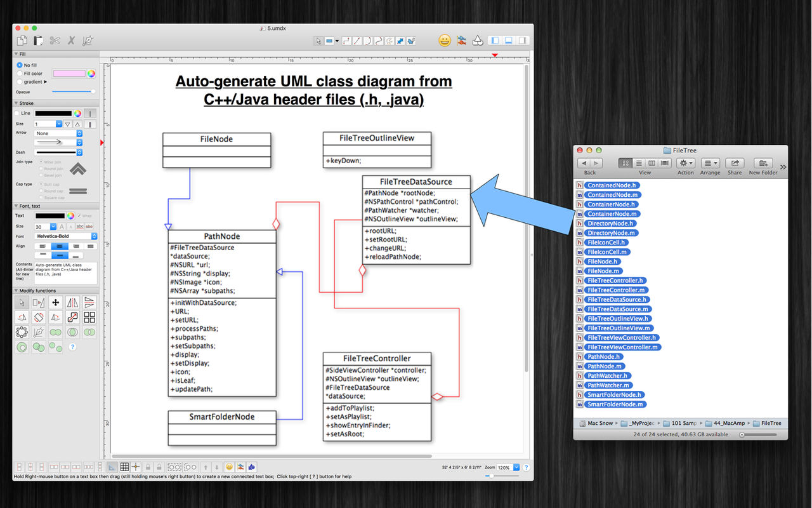Click the pink fill color swatch
This screenshot has height=508, width=812.
click(69, 74)
